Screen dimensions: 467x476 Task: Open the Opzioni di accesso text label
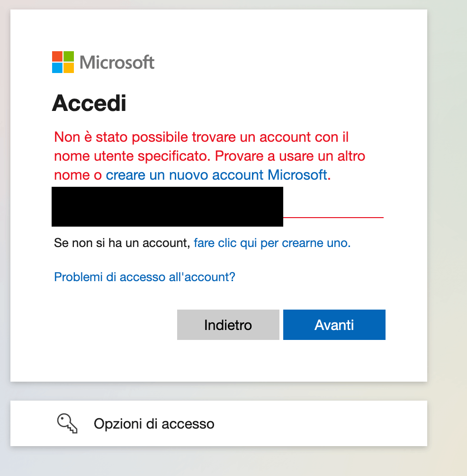[154, 424]
